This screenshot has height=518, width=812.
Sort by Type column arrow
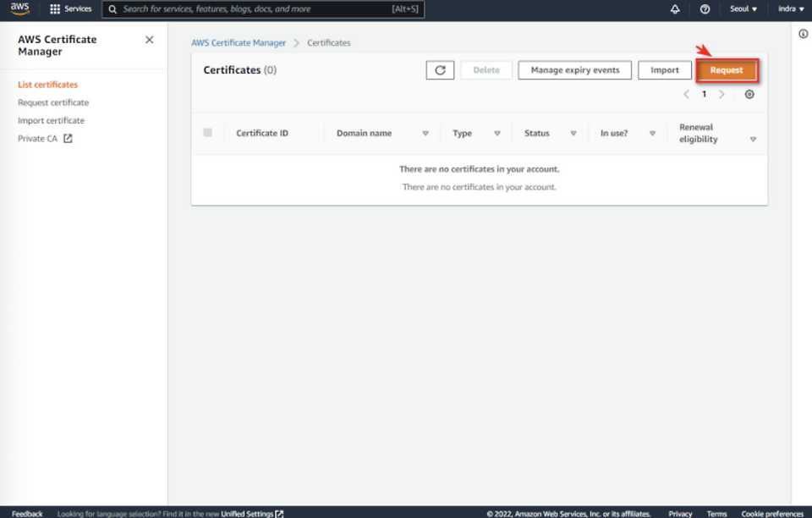(497, 133)
